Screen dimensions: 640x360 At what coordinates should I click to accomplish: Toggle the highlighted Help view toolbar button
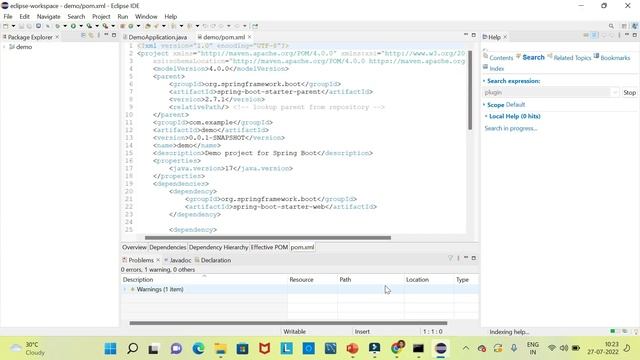[595, 36]
